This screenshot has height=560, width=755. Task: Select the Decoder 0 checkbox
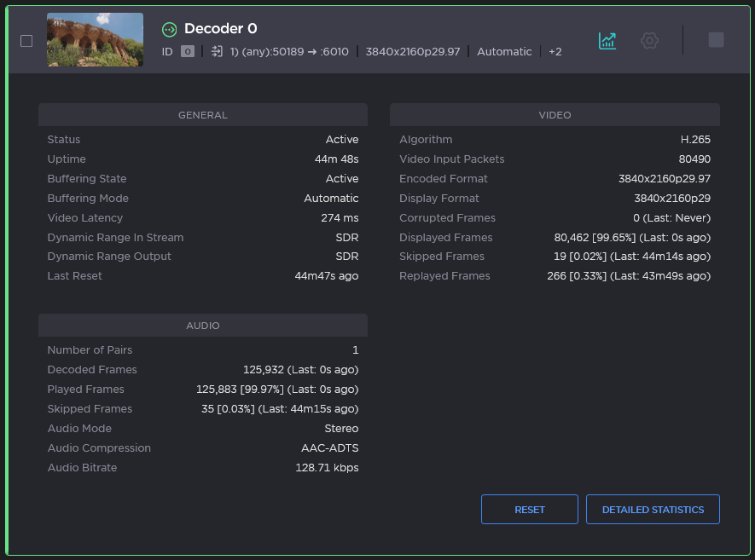click(x=26, y=41)
